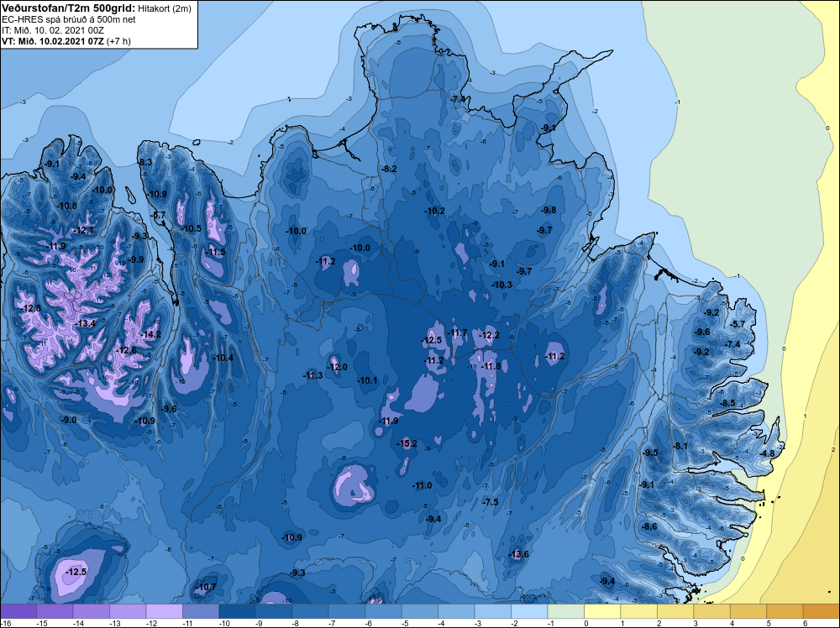The width and height of the screenshot is (840, 628).
Task: Click the -10.8 temperature label
Action: [66, 206]
